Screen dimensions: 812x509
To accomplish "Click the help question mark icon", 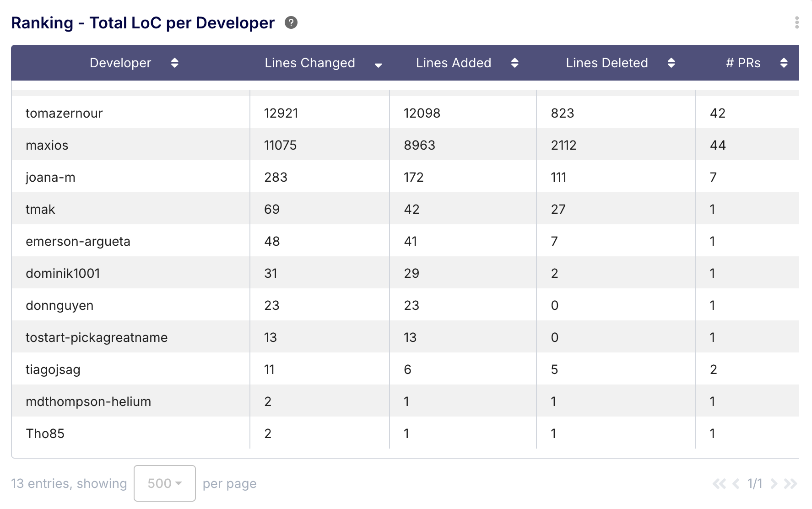I will click(x=291, y=22).
